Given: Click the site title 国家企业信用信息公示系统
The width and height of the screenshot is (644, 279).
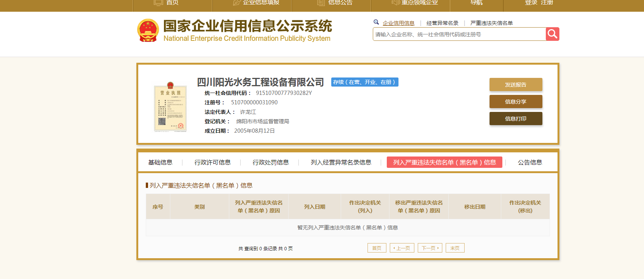Looking at the screenshot, I should [248, 26].
